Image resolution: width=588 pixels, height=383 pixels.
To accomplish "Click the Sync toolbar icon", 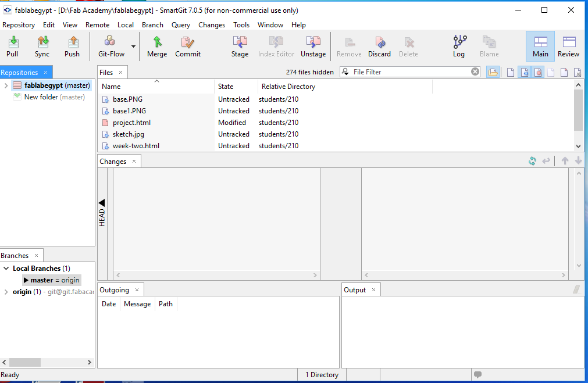I will (42, 46).
